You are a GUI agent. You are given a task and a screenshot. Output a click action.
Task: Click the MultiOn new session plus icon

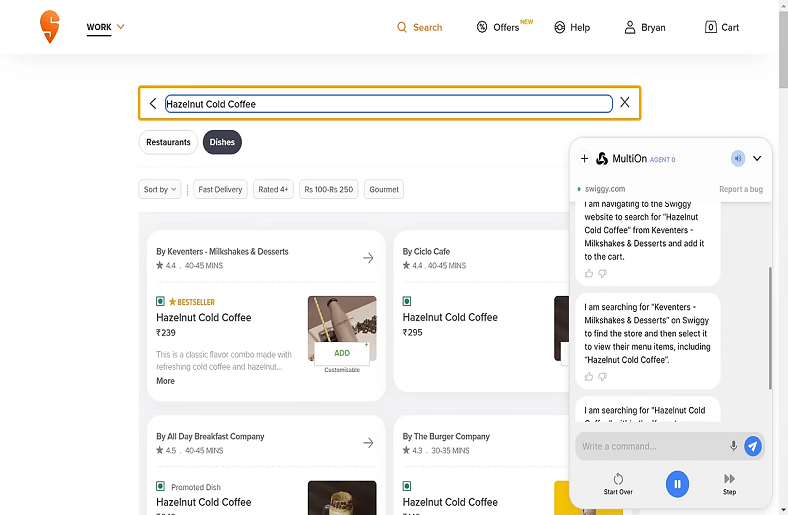pyautogui.click(x=584, y=159)
